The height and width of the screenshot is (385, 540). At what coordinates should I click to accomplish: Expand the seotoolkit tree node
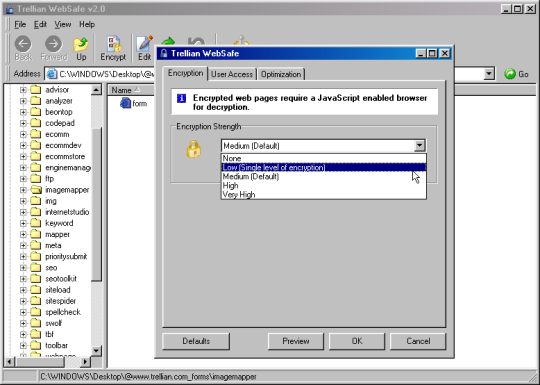tap(23, 279)
